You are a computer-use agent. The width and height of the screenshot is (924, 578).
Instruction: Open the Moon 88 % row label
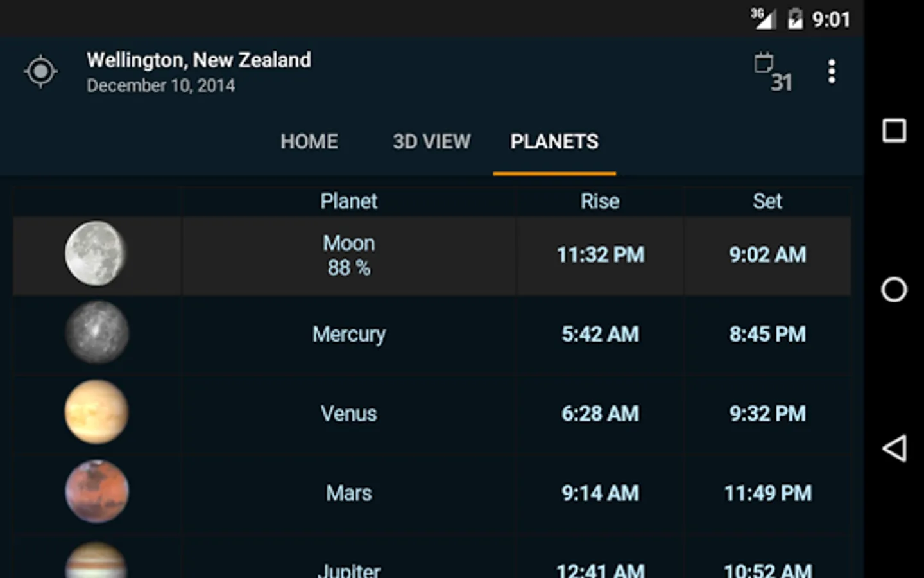pyautogui.click(x=349, y=255)
